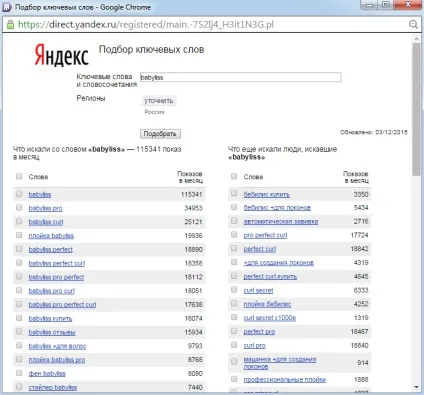This screenshot has height=395, width=424.
Task: Check the box next to babyliss
Action: coord(19,194)
